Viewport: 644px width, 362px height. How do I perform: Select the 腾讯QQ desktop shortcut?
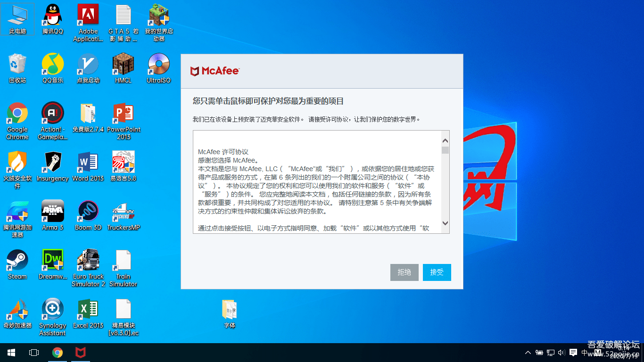[x=52, y=20]
